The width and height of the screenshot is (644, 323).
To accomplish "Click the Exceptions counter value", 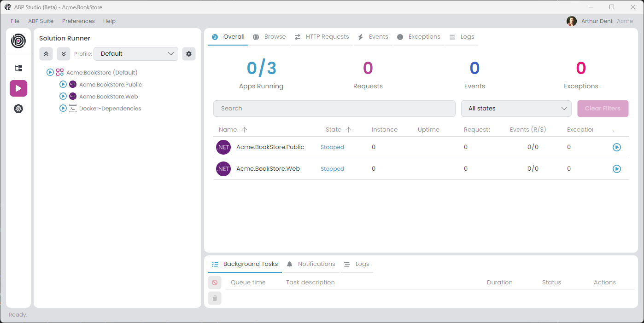I will tap(581, 68).
